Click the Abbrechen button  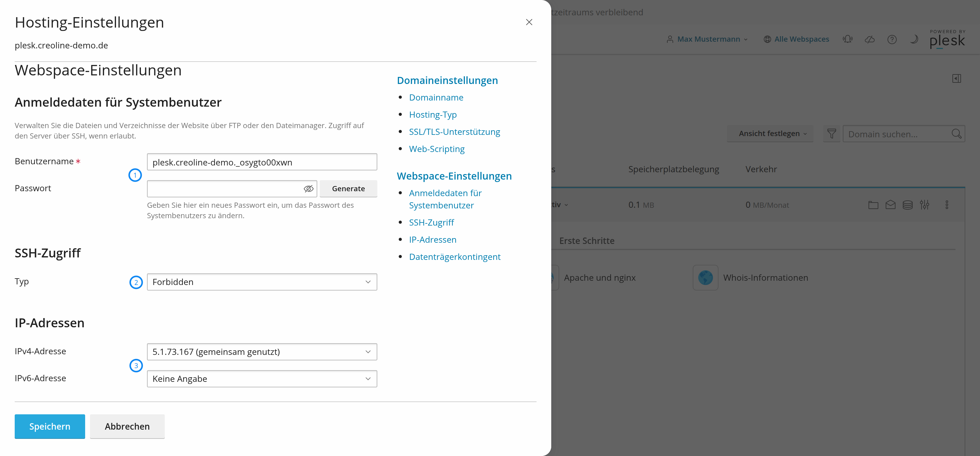(127, 426)
